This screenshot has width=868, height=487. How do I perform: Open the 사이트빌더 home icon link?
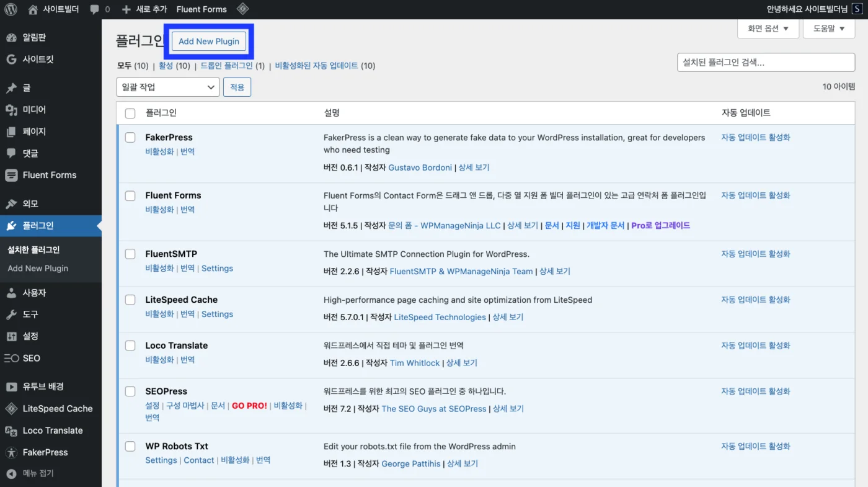[x=33, y=9]
